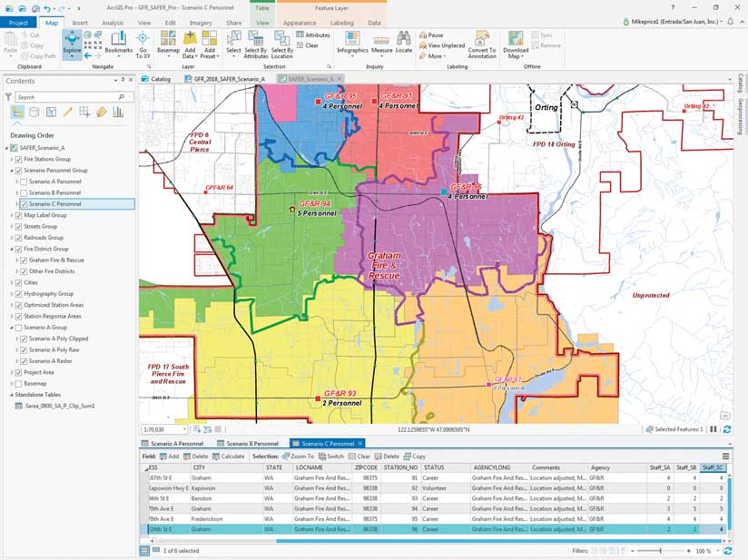The height and width of the screenshot is (560, 748).
Task: Click Zoom To selection button
Action: coord(298,457)
